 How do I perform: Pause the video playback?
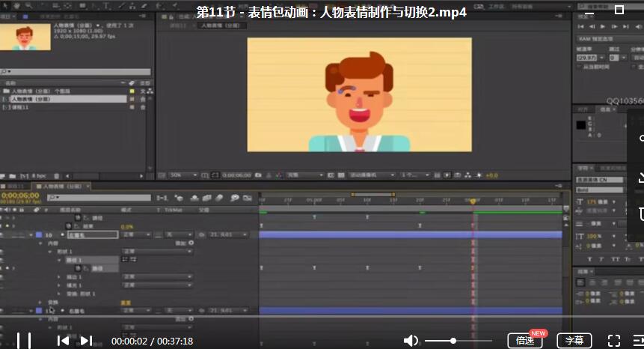coord(24,341)
